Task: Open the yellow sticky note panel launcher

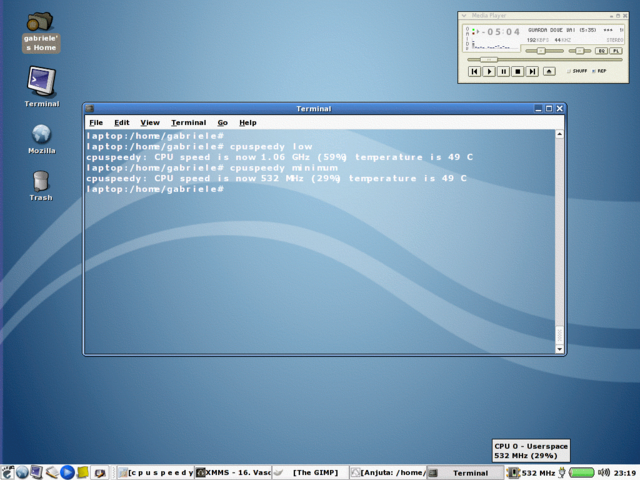Action: pyautogui.click(x=83, y=472)
